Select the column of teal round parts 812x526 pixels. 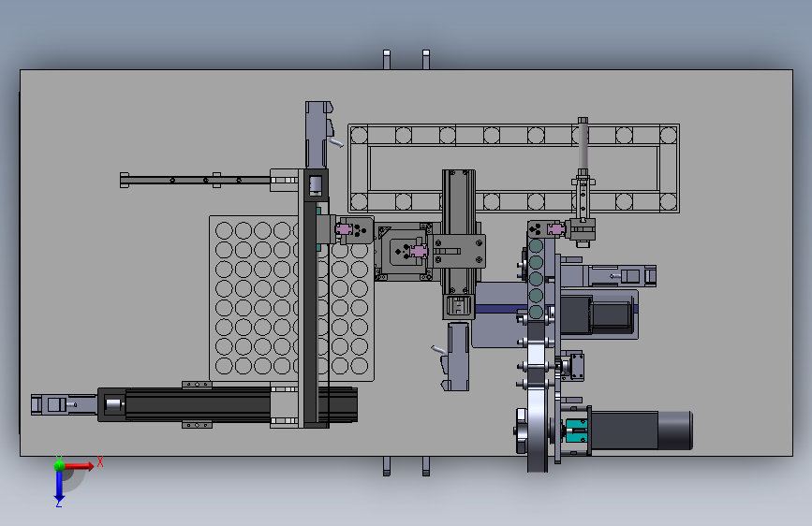[x=536, y=279]
